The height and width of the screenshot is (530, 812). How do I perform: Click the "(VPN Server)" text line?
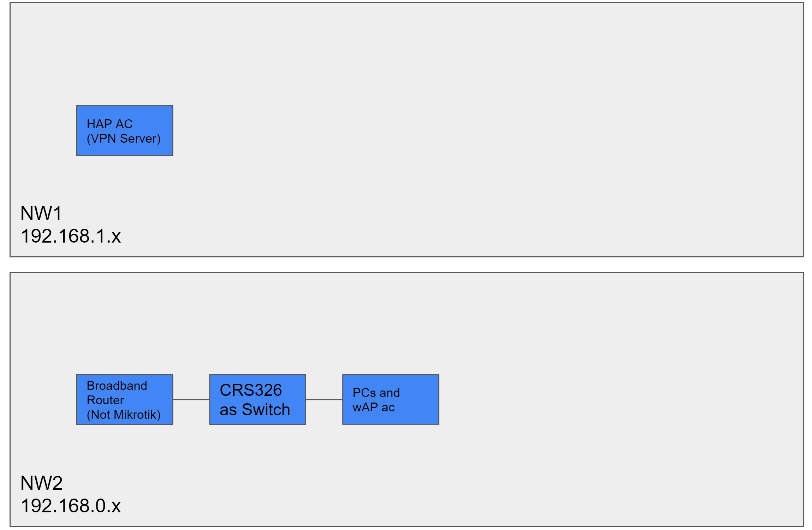coord(124,138)
